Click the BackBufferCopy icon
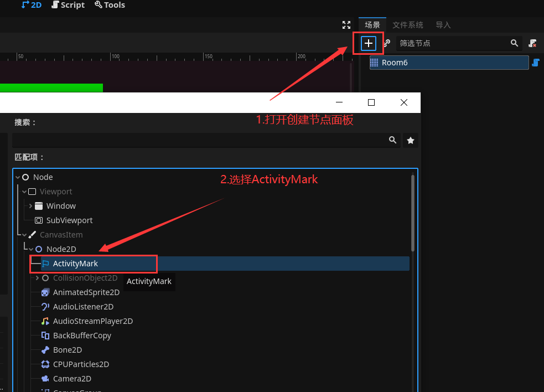The height and width of the screenshot is (392, 544). (x=45, y=336)
